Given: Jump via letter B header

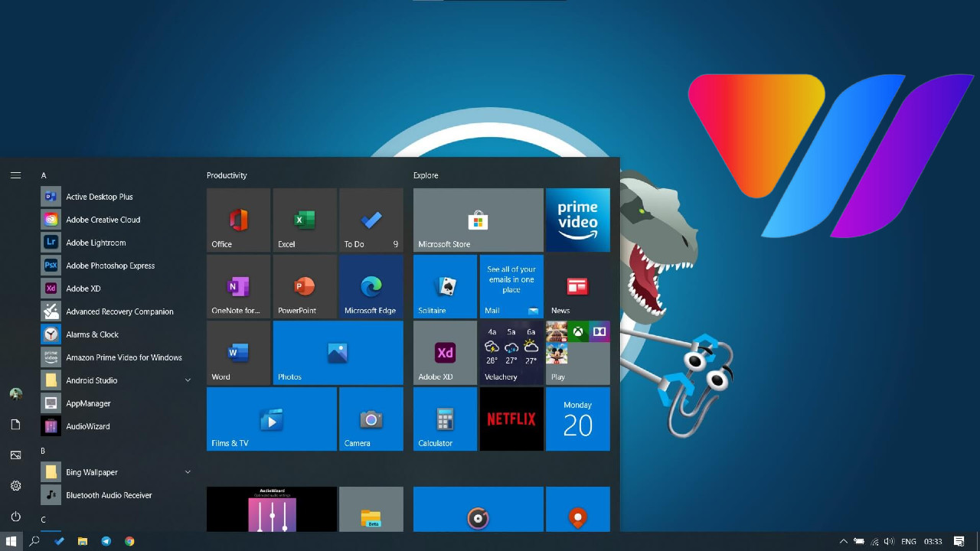Looking at the screenshot, I should (x=44, y=451).
